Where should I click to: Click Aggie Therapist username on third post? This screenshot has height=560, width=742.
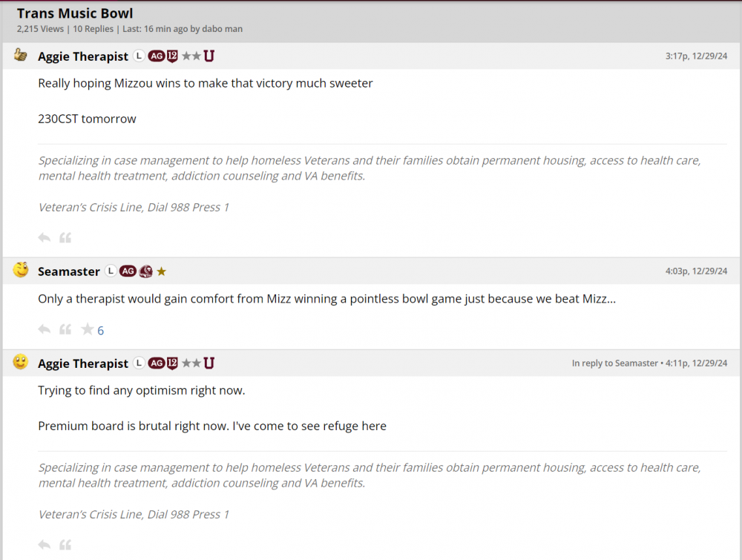pos(83,363)
